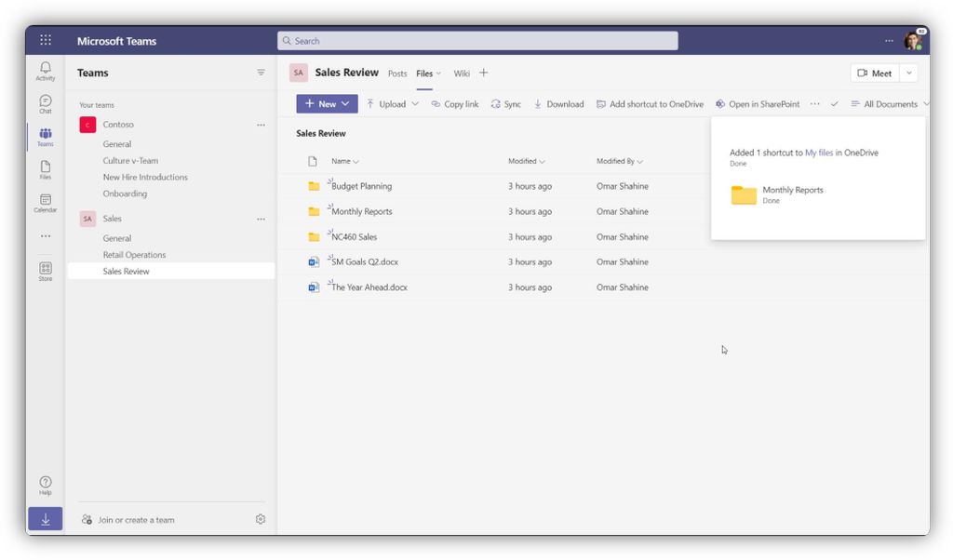Select the Sales Review channel

pyautogui.click(x=171, y=271)
